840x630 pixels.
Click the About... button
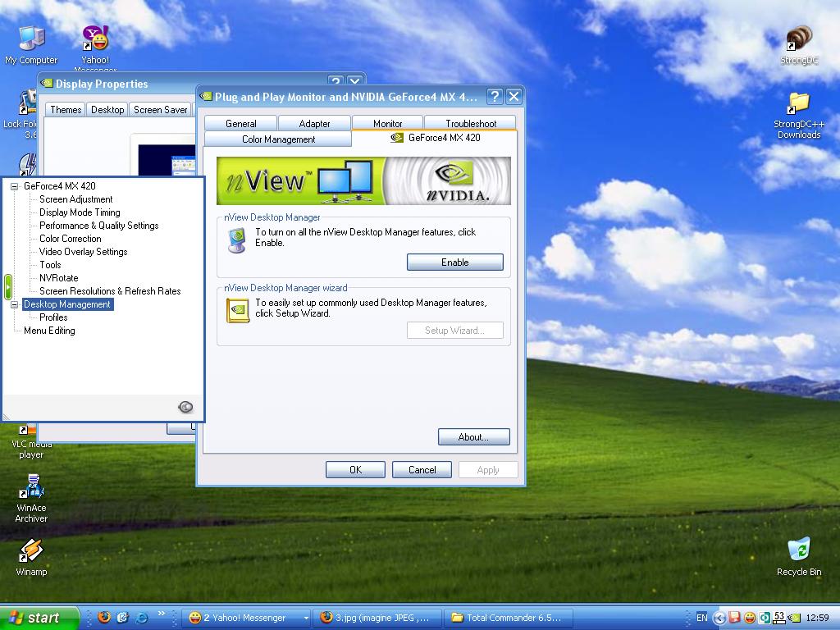click(473, 437)
